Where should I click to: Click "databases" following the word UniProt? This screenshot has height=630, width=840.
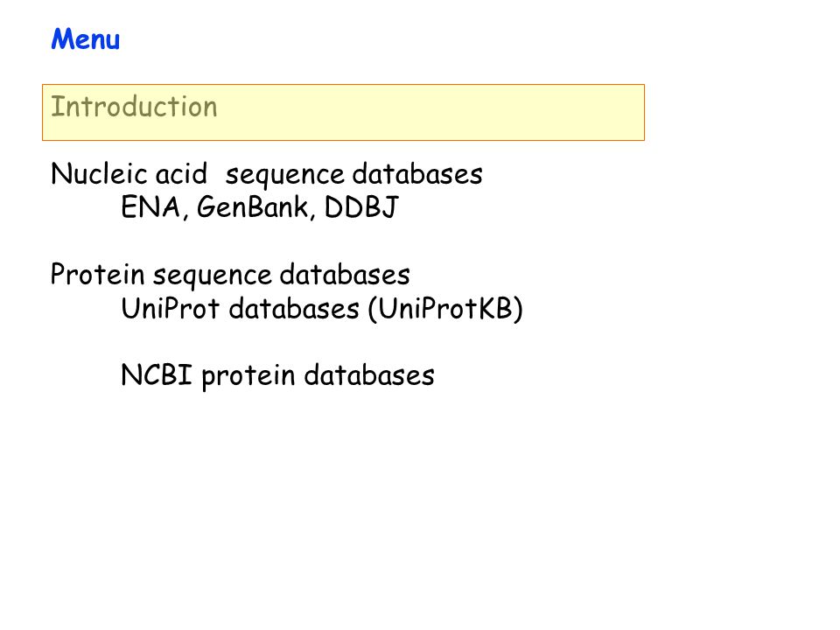(294, 309)
